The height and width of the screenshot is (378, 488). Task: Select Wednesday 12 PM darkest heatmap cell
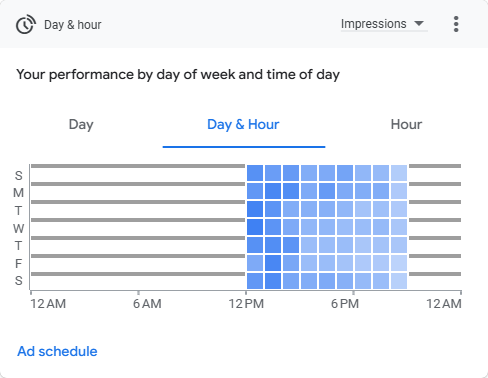(x=255, y=227)
